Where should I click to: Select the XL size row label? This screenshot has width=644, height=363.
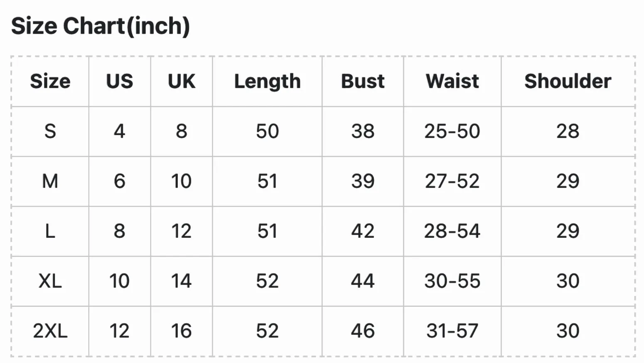50,281
